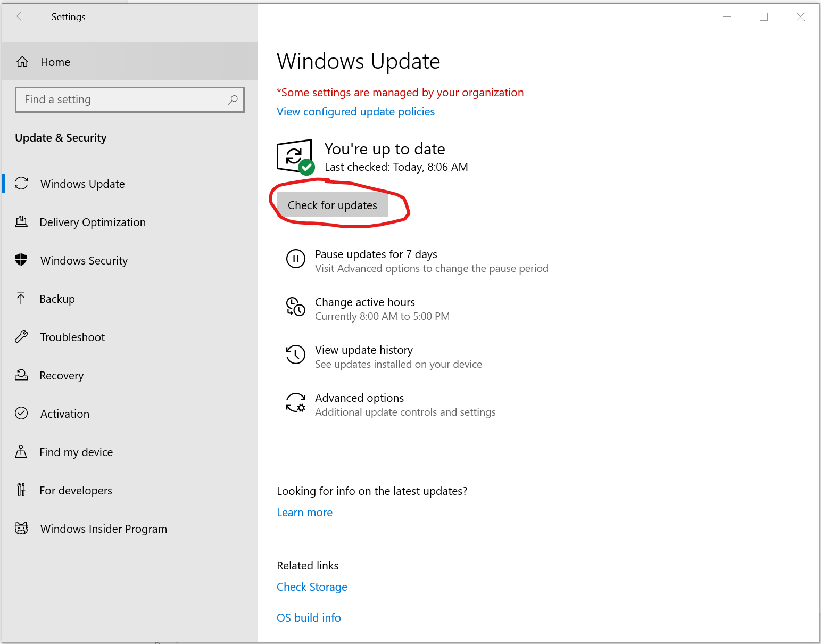Go to Windows Security section
This screenshot has width=821, height=644.
click(130, 260)
